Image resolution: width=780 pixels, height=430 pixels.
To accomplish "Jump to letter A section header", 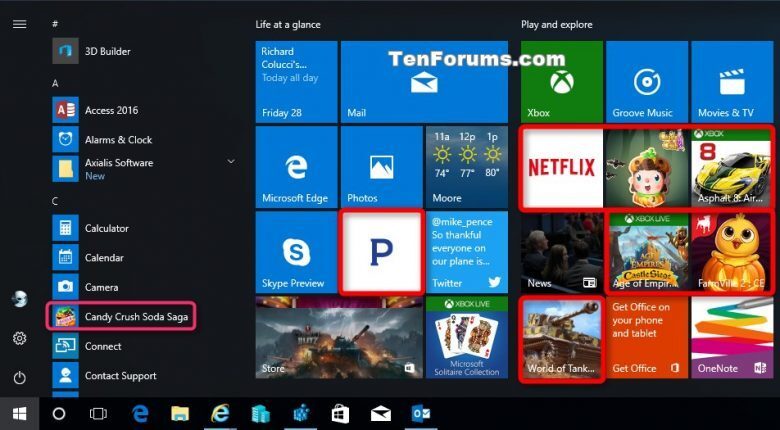I will tap(56, 83).
